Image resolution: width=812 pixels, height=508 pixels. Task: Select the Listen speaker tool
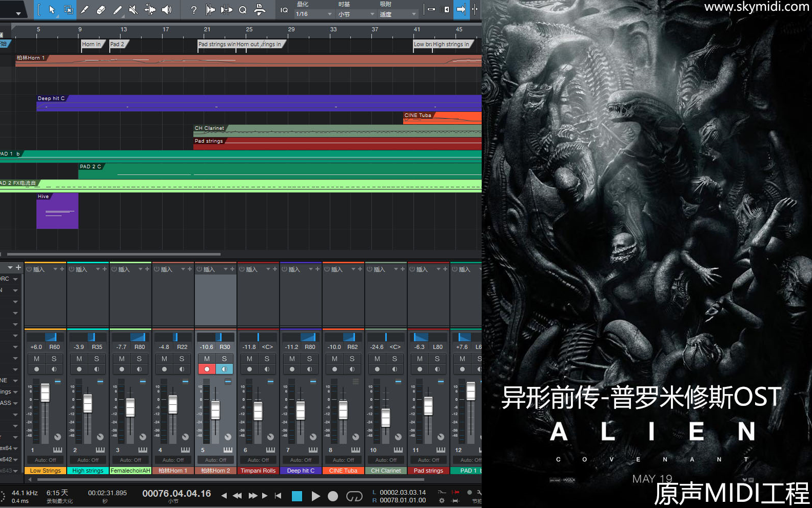pyautogui.click(x=167, y=9)
